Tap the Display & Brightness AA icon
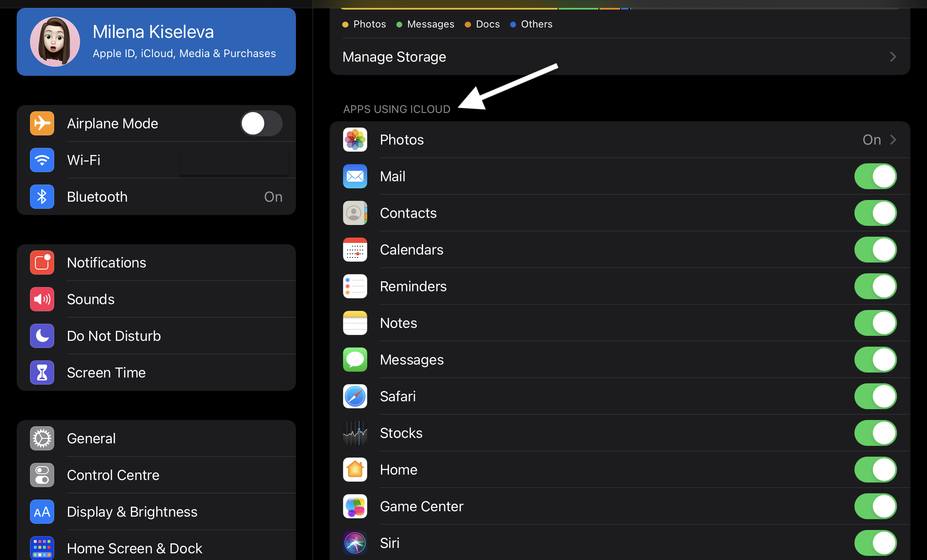 42,512
